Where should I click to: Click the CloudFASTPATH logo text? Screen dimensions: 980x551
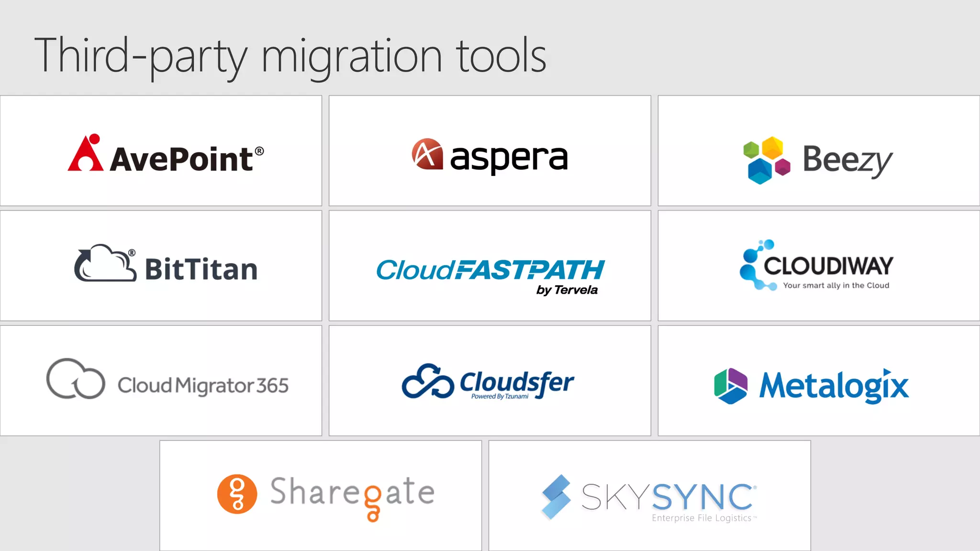click(490, 270)
